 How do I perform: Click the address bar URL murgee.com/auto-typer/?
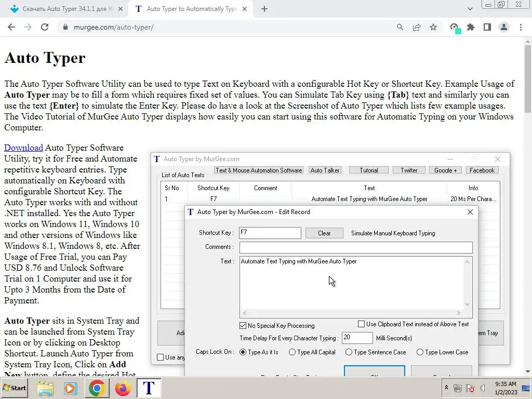coord(114,27)
